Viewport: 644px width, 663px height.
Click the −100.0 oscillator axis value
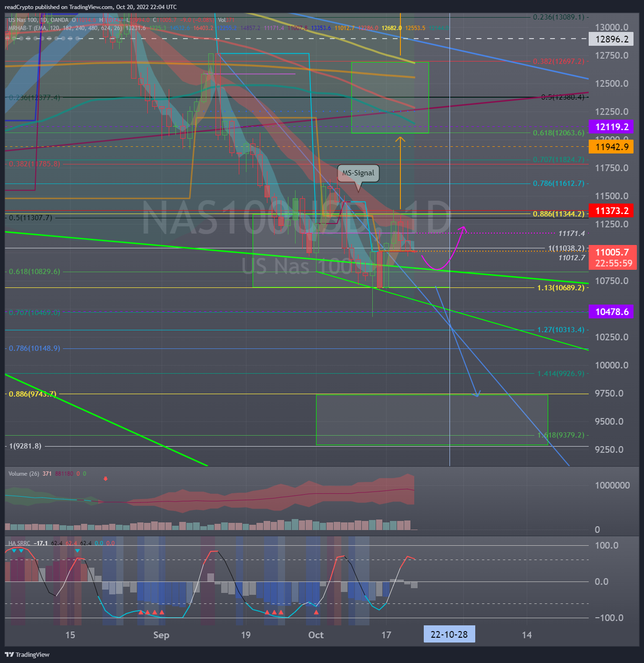[x=609, y=618]
